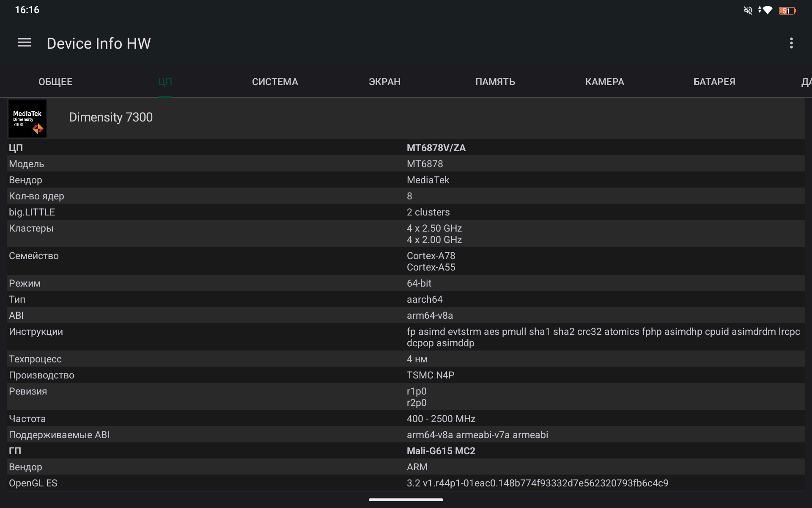Image resolution: width=812 pixels, height=508 pixels.
Task: Open the three-dot overflow menu
Action: click(791, 43)
